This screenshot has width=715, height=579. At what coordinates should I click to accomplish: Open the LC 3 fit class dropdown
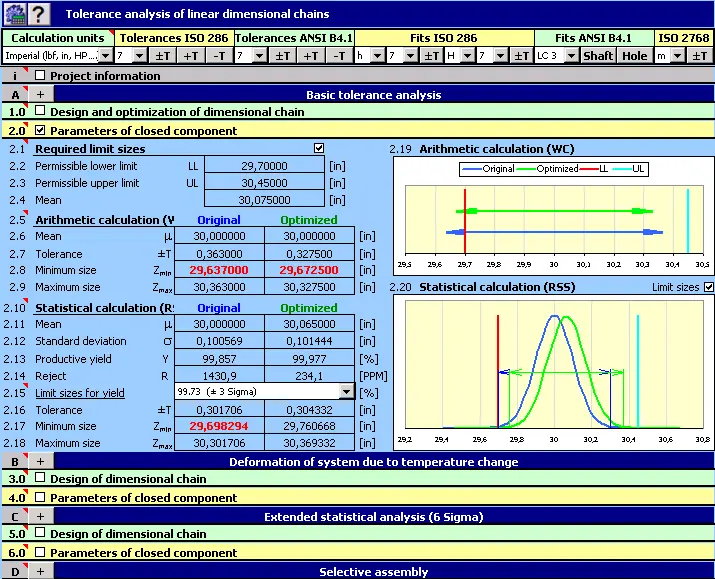(x=571, y=56)
